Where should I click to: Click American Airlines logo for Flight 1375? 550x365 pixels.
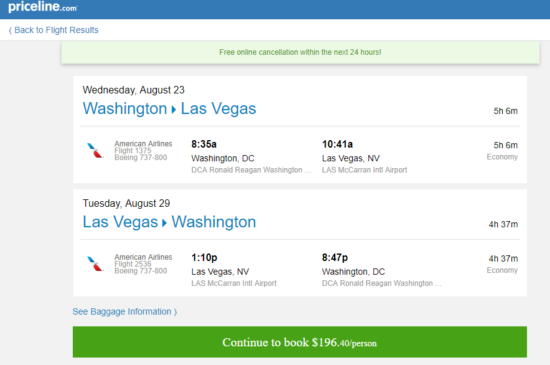point(95,150)
